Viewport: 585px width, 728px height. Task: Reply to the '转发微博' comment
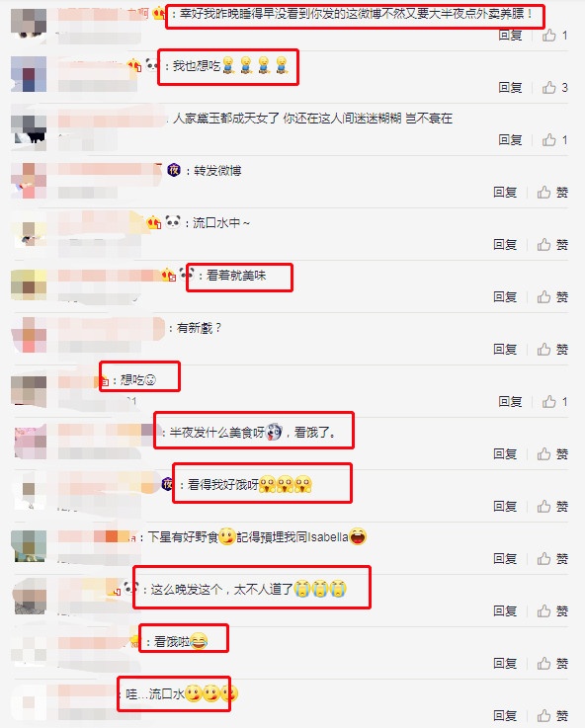point(505,193)
